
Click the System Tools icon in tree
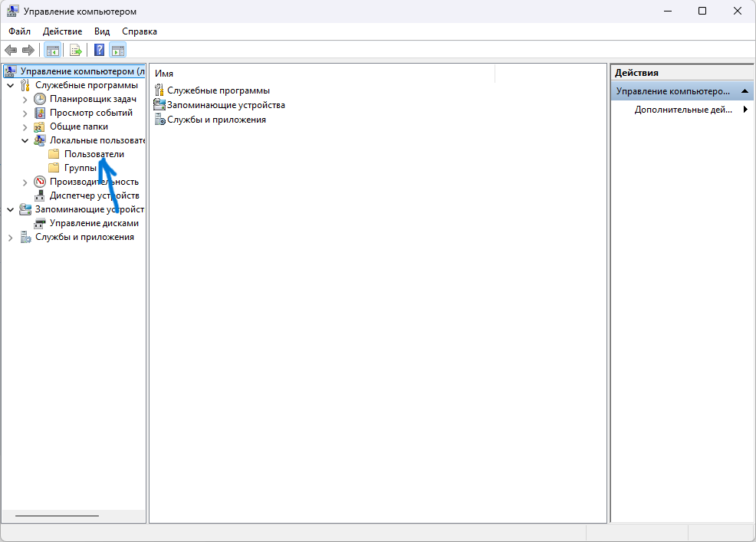[x=25, y=85]
